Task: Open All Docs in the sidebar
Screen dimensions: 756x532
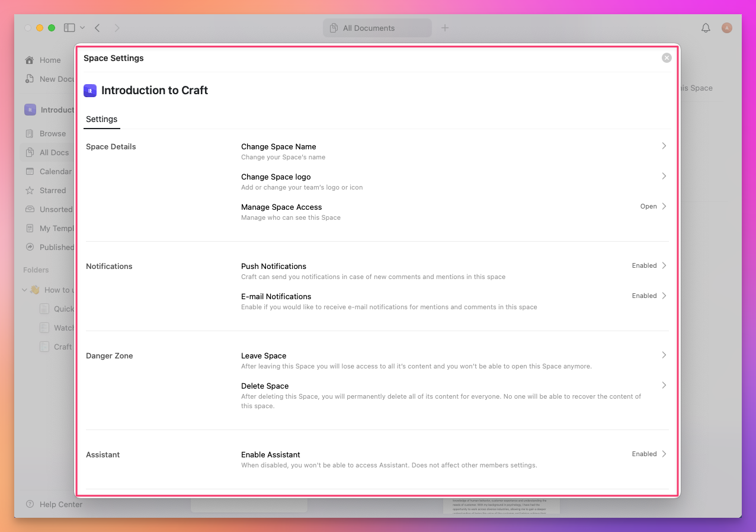Action: [47, 152]
